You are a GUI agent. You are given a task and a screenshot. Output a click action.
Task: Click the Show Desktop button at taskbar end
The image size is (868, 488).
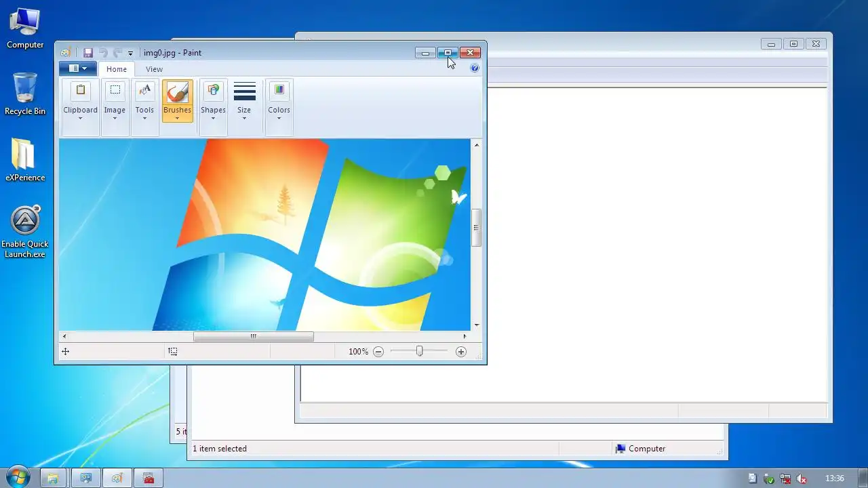[863, 478]
